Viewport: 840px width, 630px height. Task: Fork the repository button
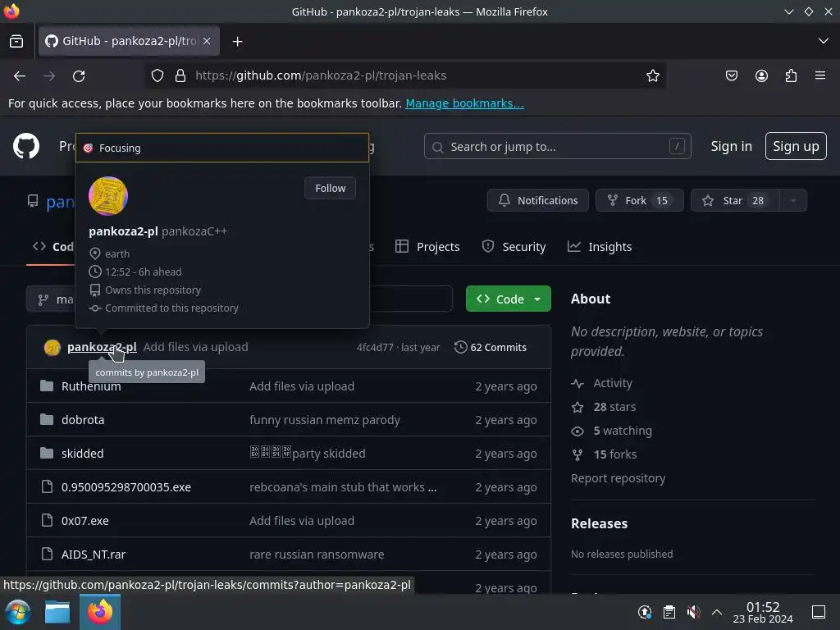click(639, 200)
